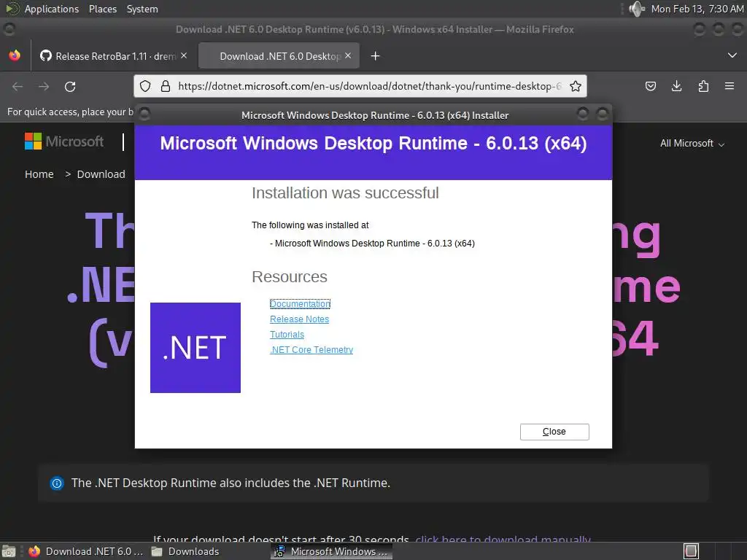Screen dimensions: 747x560
Task: Open the Tutorials link
Action: (287, 334)
